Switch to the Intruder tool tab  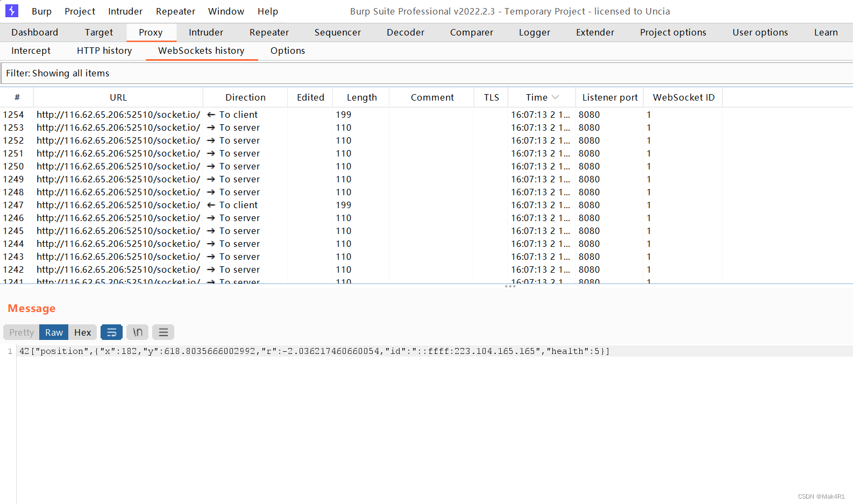pyautogui.click(x=206, y=32)
